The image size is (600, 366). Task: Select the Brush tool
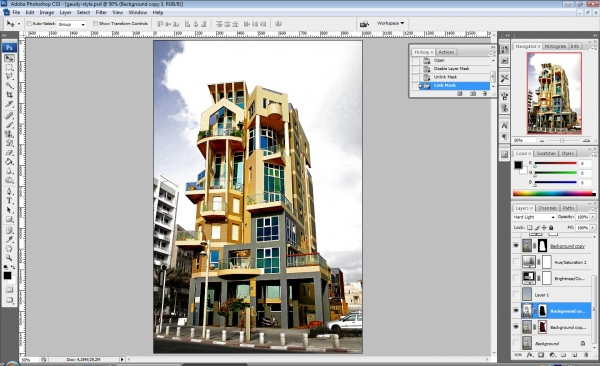[9, 124]
